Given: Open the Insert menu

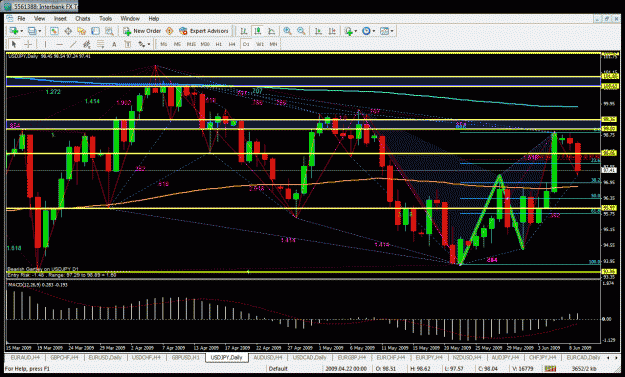Looking at the screenshot, I should coord(60,18).
